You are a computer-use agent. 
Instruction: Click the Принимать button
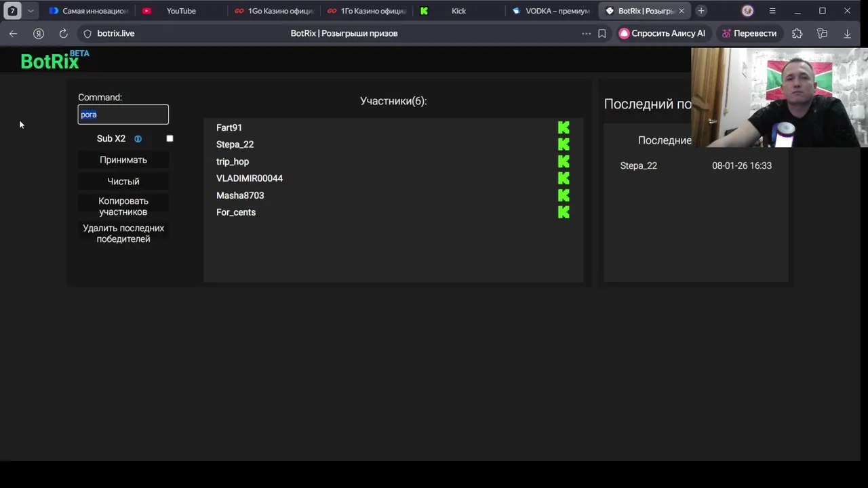click(123, 160)
